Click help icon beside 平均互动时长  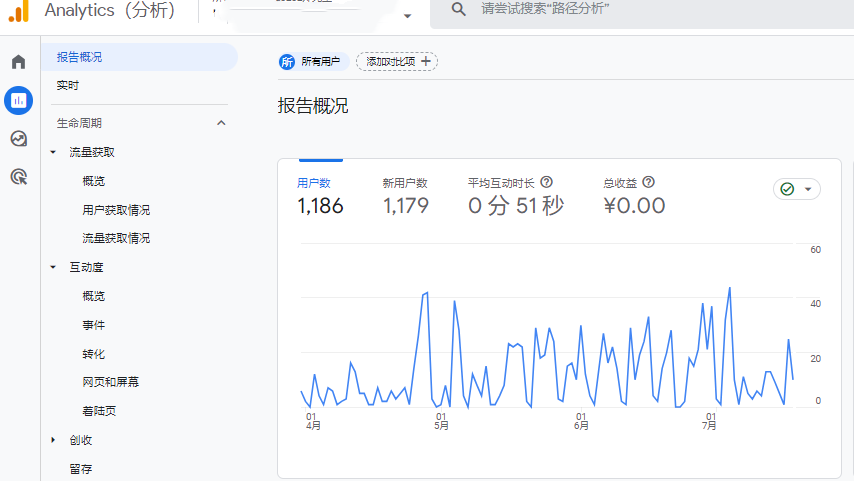546,183
